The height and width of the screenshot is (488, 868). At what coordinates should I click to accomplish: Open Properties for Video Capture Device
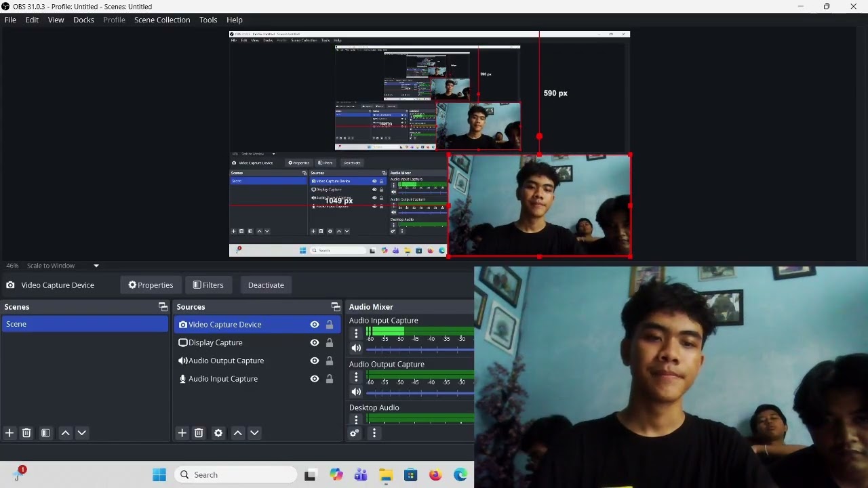[151, 285]
